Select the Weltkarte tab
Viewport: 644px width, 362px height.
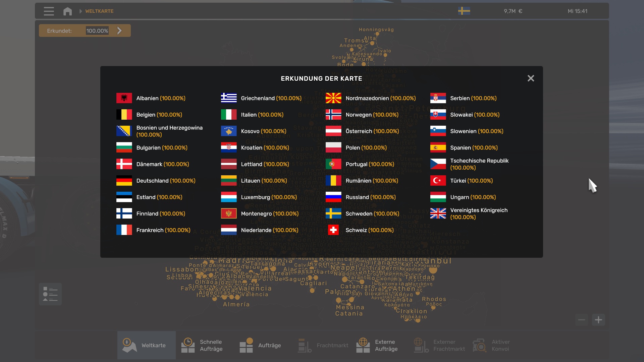tap(147, 345)
